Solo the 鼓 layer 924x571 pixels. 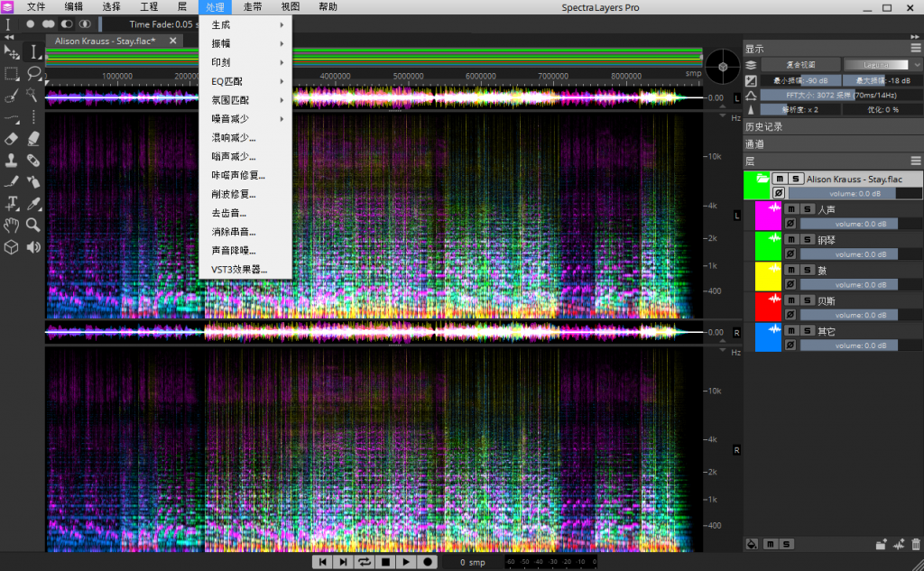coord(808,270)
